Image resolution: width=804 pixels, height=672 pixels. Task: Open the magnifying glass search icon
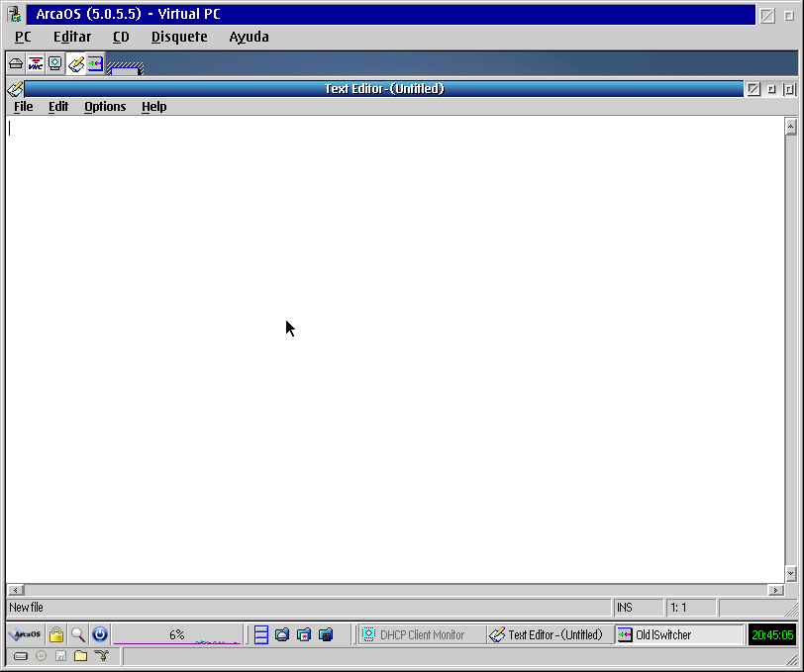(x=77, y=634)
